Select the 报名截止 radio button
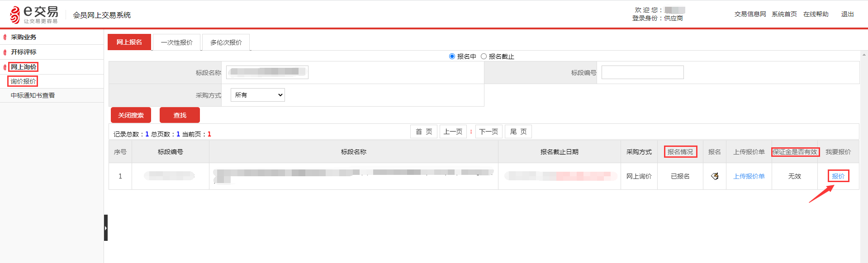 tap(484, 56)
